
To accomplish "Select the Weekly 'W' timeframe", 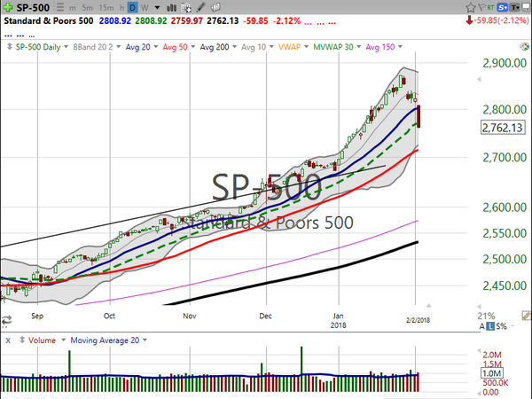I will (145, 7).
